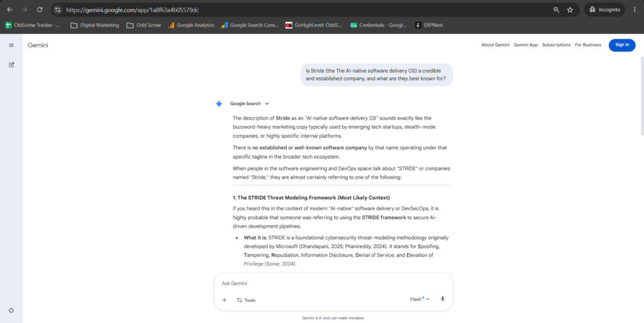Click the browser forward arrow
Image resolution: width=644 pixels, height=323 pixels.
tap(25, 9)
